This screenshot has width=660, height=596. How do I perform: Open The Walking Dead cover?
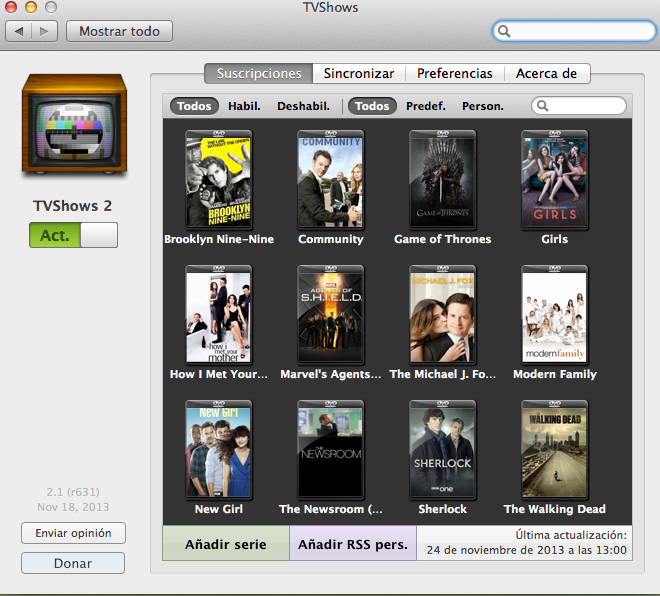[554, 450]
